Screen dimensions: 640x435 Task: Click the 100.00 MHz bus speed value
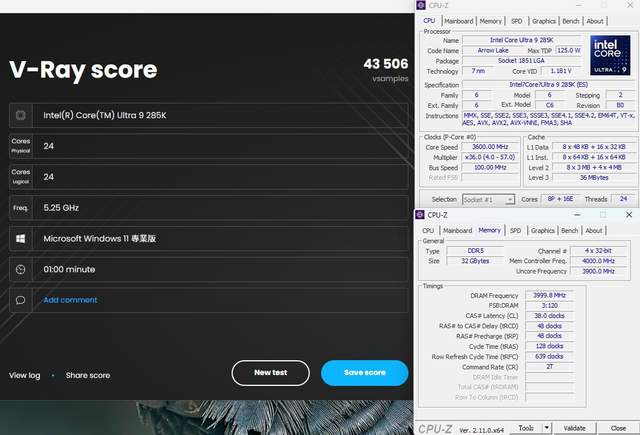pyautogui.click(x=490, y=168)
